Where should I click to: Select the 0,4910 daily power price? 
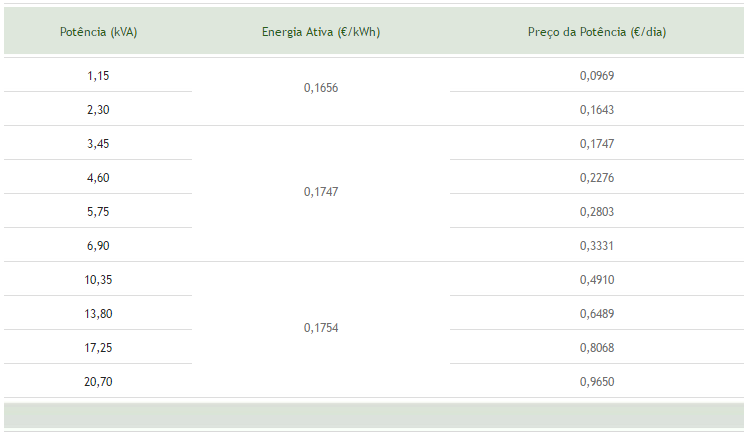point(597,279)
